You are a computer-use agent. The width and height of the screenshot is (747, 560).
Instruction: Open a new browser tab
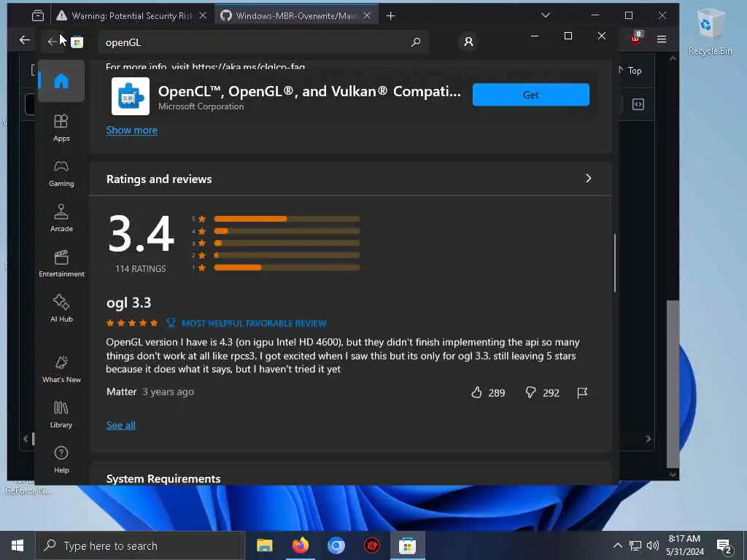tap(391, 16)
